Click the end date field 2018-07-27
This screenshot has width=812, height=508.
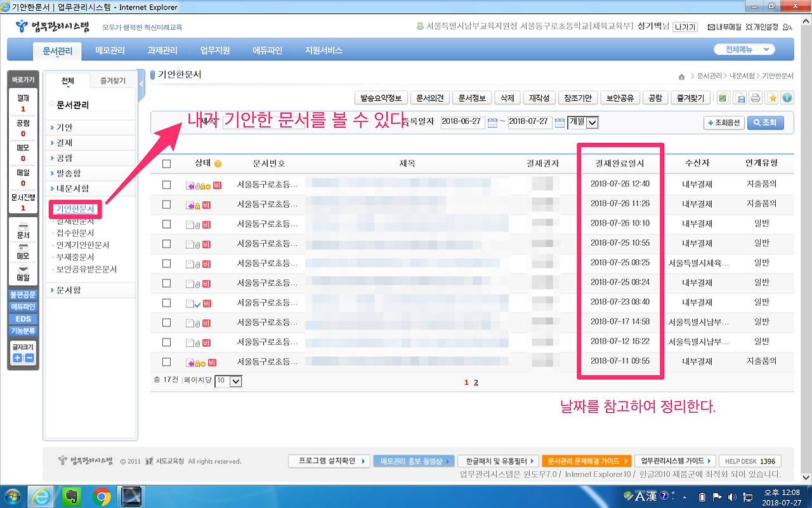(x=530, y=122)
